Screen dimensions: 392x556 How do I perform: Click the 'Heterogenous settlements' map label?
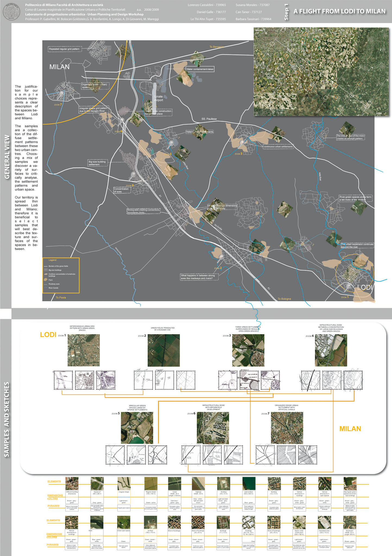[200, 132]
